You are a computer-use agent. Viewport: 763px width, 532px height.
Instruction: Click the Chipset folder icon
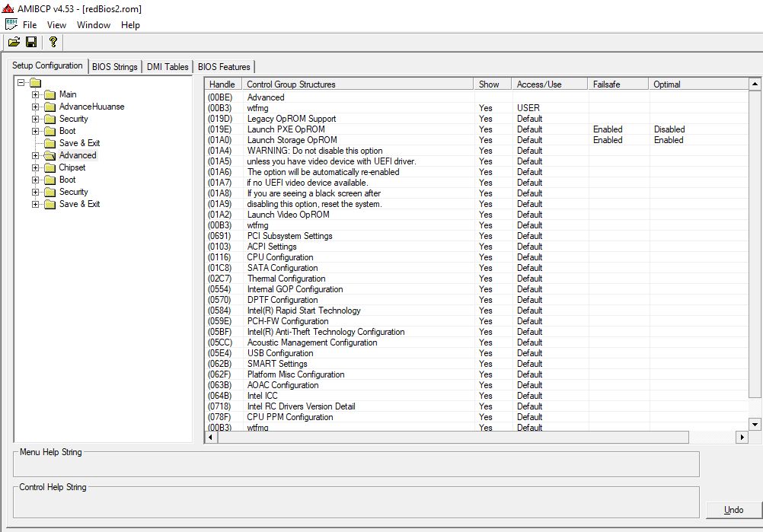49,167
